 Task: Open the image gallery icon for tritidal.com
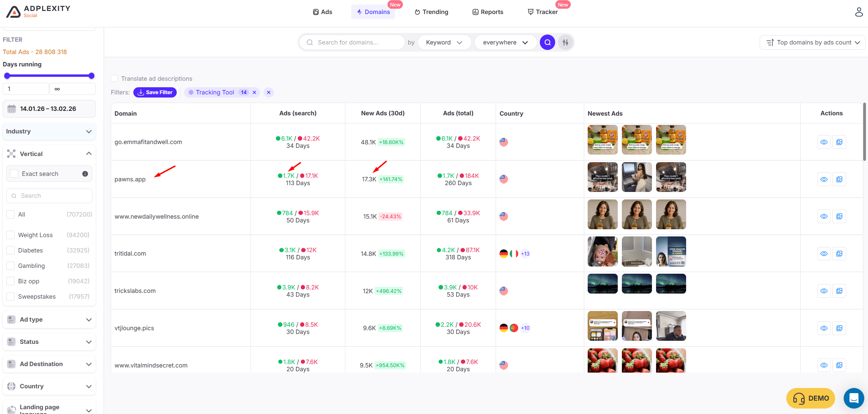(x=839, y=254)
